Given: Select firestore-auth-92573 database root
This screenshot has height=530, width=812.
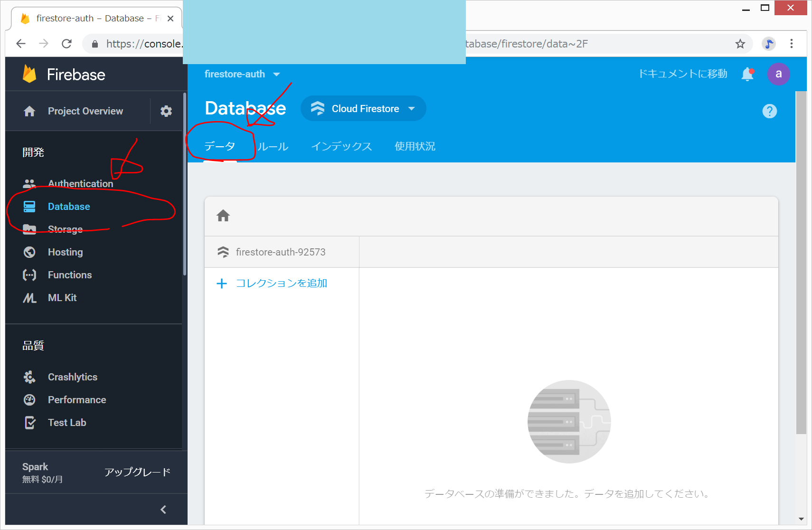Looking at the screenshot, I should (281, 252).
